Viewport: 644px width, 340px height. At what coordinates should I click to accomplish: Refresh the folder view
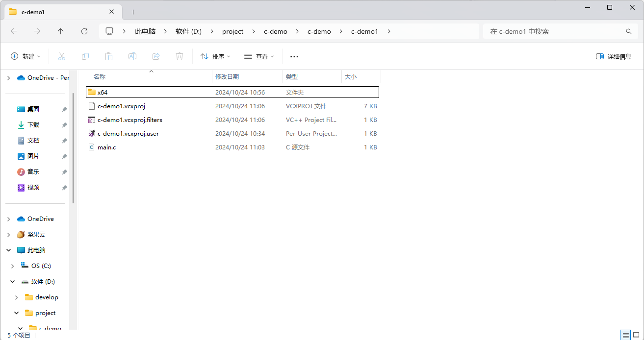coord(84,31)
